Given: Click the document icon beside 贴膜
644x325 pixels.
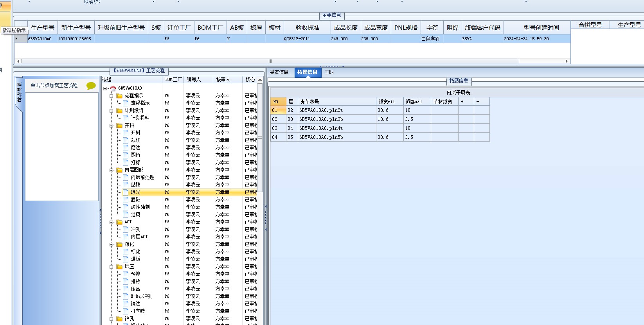Looking at the screenshot, I should coord(126,185).
